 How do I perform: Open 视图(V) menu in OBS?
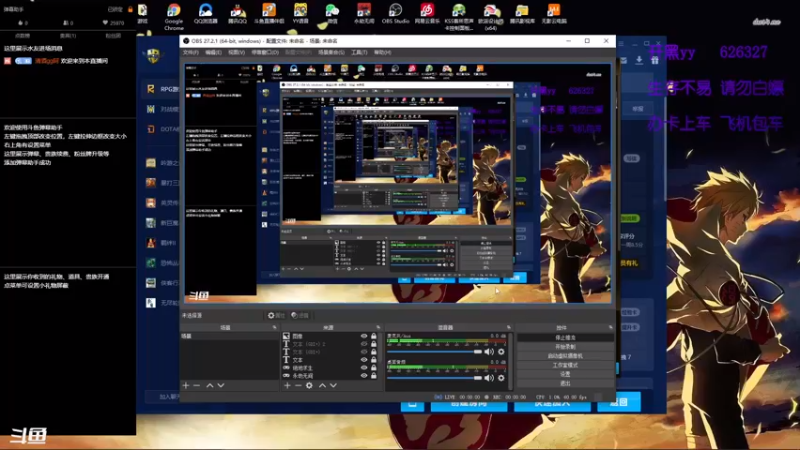pos(236,53)
